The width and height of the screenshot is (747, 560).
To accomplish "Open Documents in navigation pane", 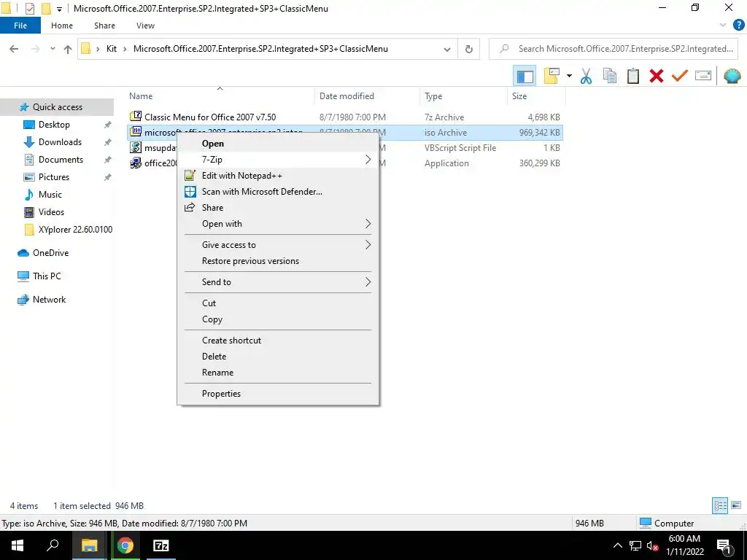I will [x=61, y=160].
